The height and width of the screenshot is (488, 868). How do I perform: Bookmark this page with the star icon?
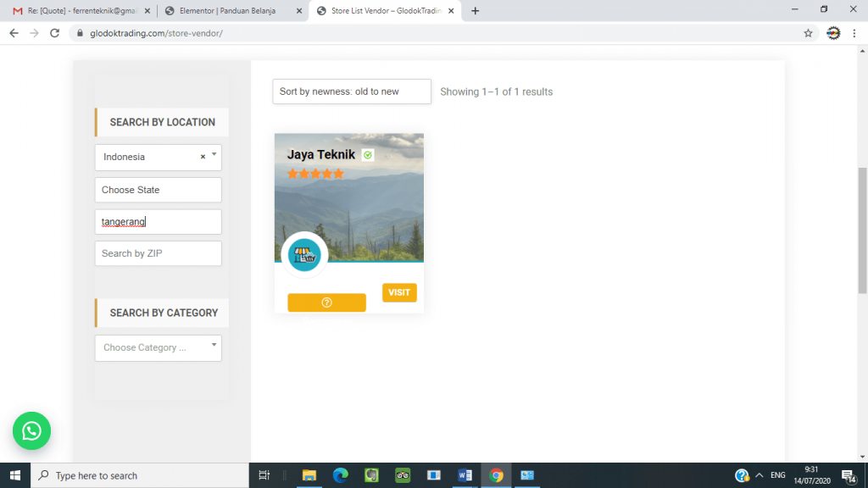tap(808, 33)
